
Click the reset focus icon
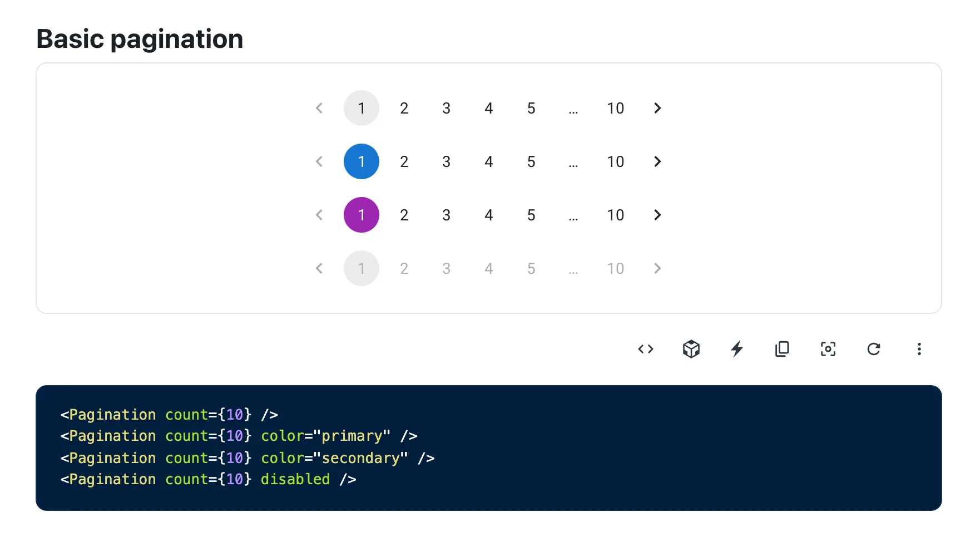click(828, 349)
